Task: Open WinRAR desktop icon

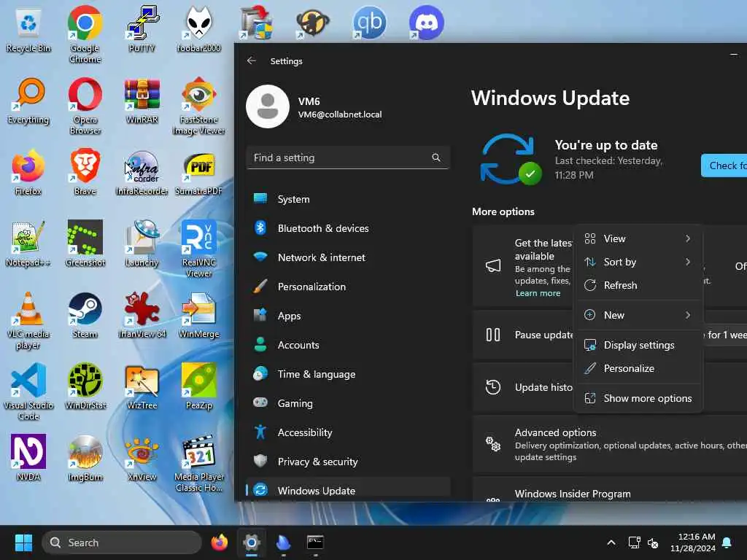Action: pyautogui.click(x=142, y=101)
